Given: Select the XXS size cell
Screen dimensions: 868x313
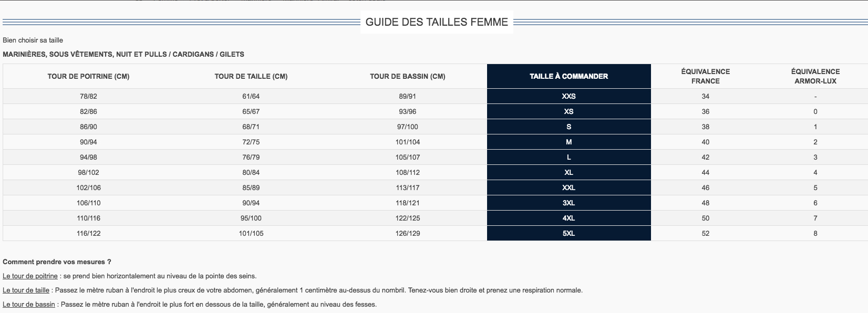Looking at the screenshot, I should point(569,96).
